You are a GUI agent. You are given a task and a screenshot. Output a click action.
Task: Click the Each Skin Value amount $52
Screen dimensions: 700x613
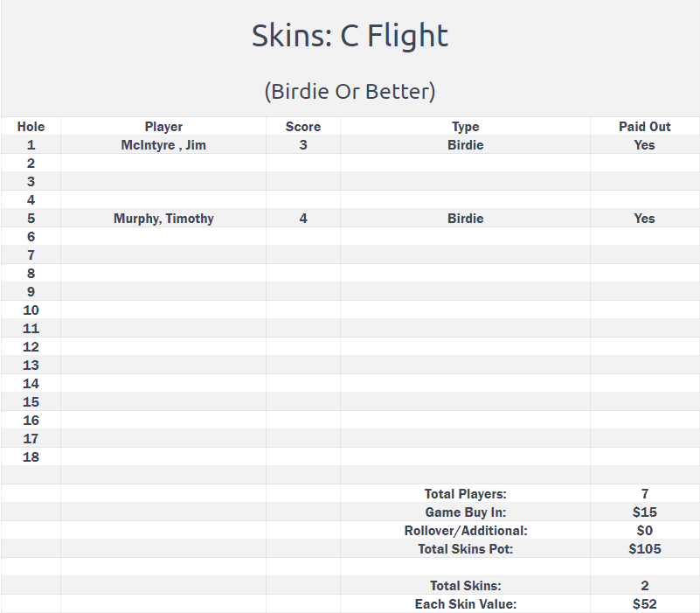(x=645, y=604)
